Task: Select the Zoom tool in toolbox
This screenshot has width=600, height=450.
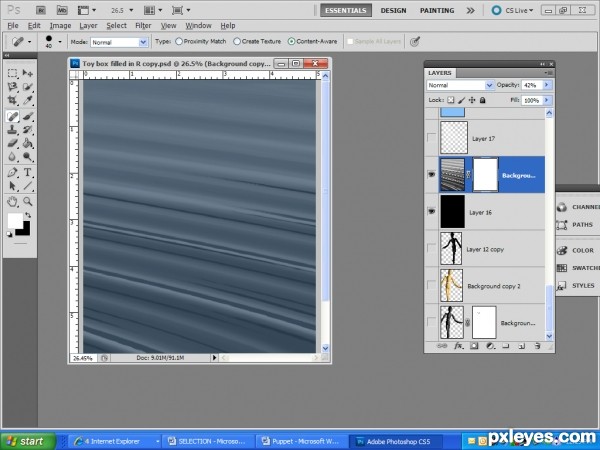Action: point(28,201)
